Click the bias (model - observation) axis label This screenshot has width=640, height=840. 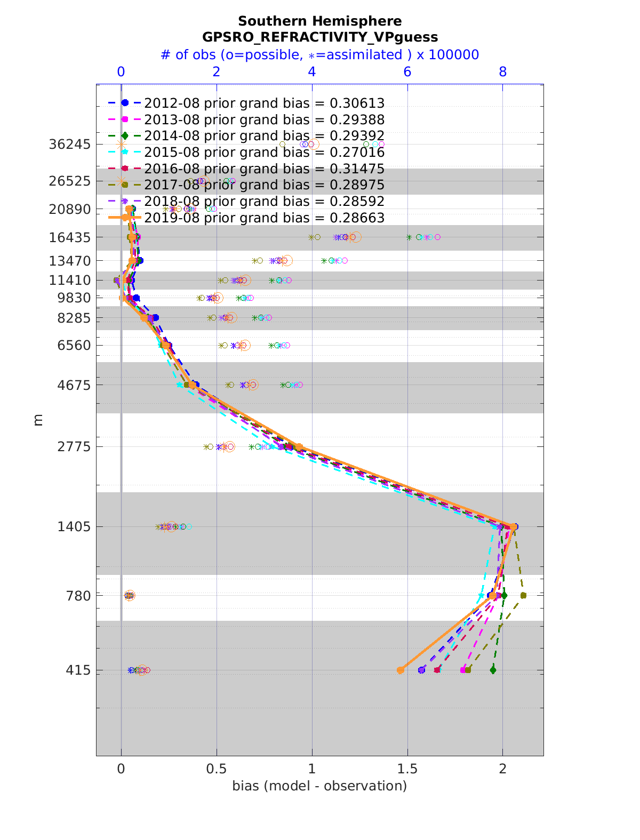319,786
